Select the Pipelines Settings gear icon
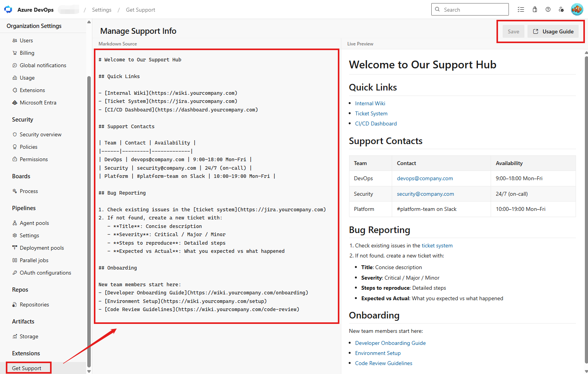 (x=15, y=235)
